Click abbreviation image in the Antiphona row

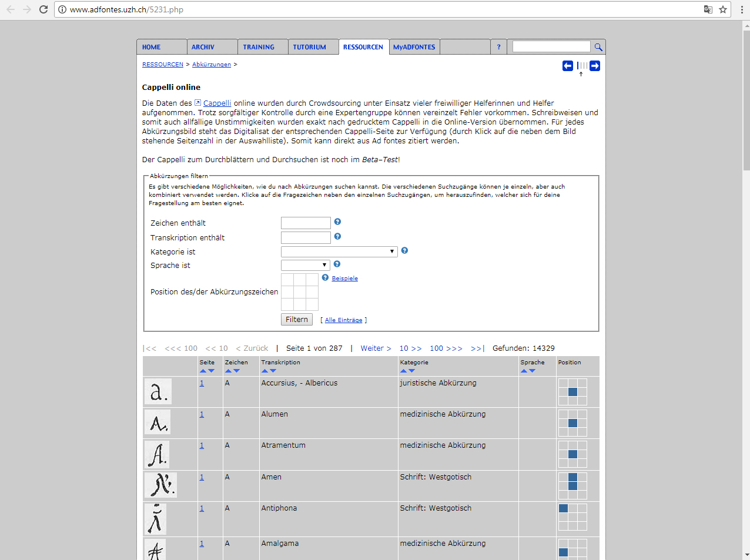tap(155, 519)
